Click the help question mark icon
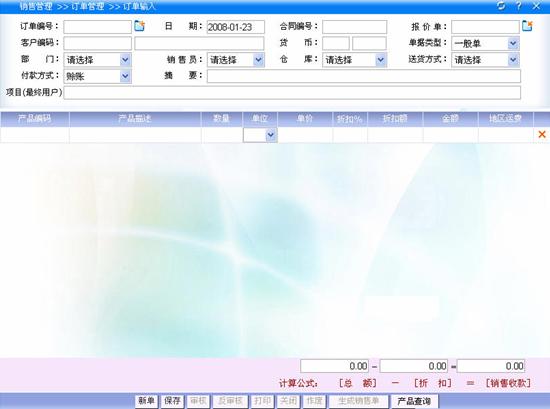This screenshot has height=409, width=550. [x=518, y=6]
